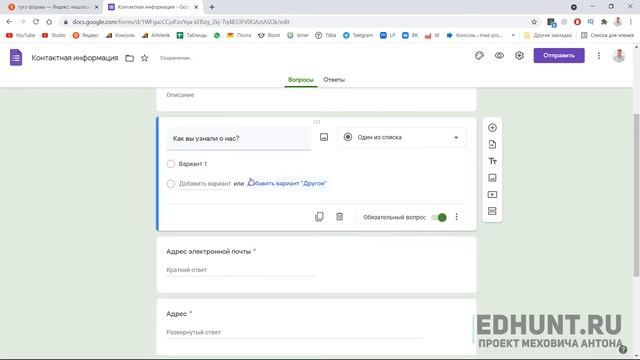Go back in browser
The width and height of the screenshot is (640, 360).
9,22
